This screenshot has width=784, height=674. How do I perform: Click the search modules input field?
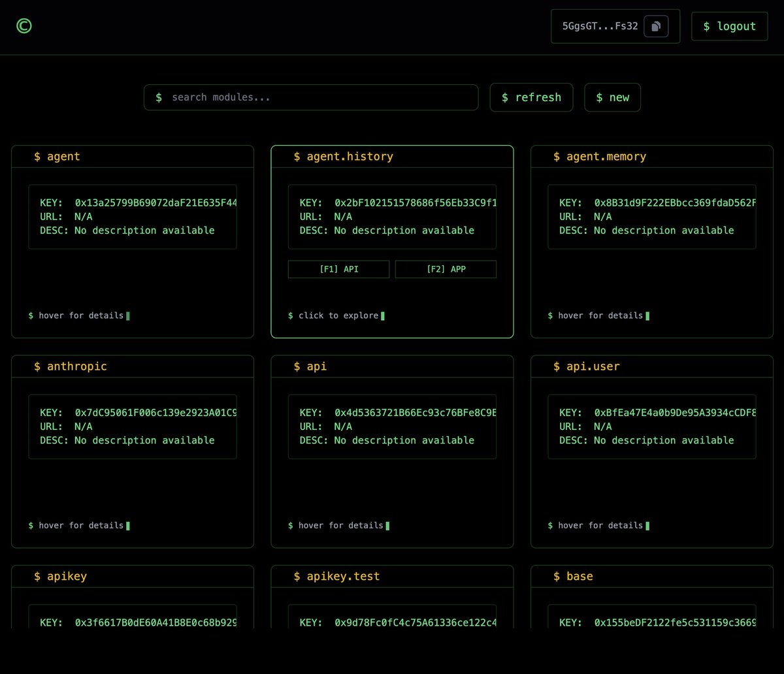click(x=311, y=97)
